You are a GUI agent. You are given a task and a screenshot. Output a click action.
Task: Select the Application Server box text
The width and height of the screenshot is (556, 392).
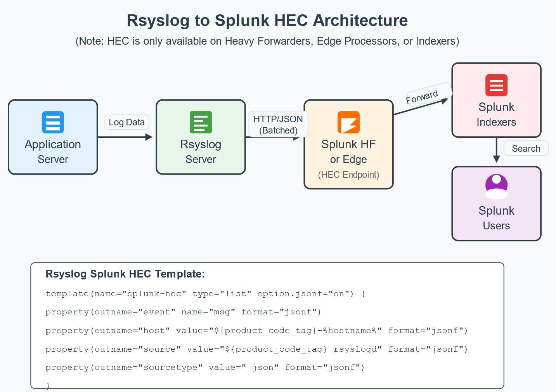click(53, 152)
